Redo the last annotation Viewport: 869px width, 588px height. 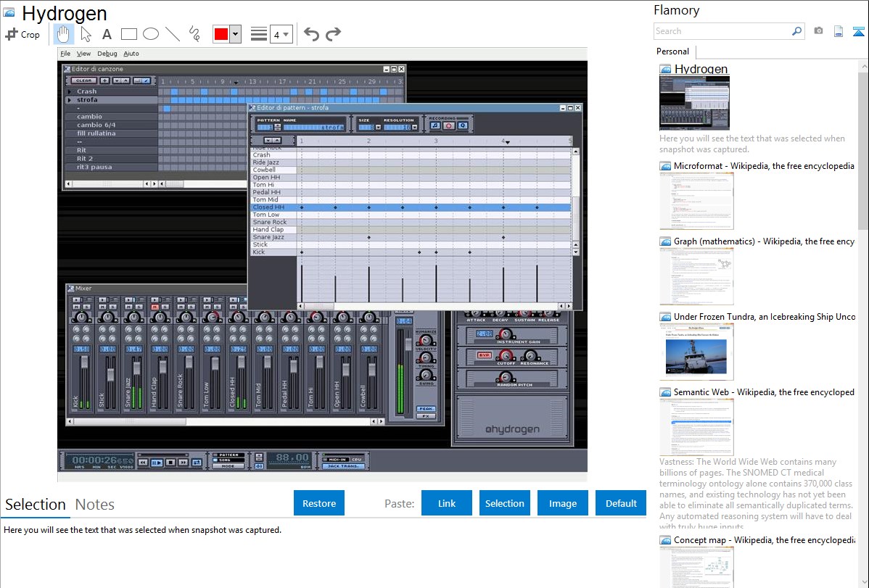[333, 34]
